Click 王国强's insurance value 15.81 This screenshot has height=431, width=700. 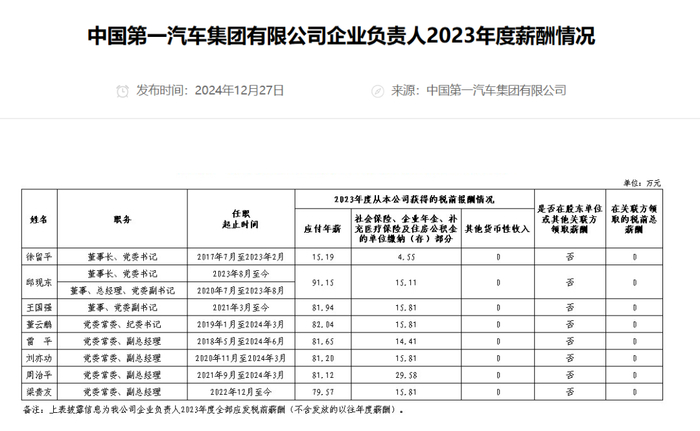click(x=406, y=308)
